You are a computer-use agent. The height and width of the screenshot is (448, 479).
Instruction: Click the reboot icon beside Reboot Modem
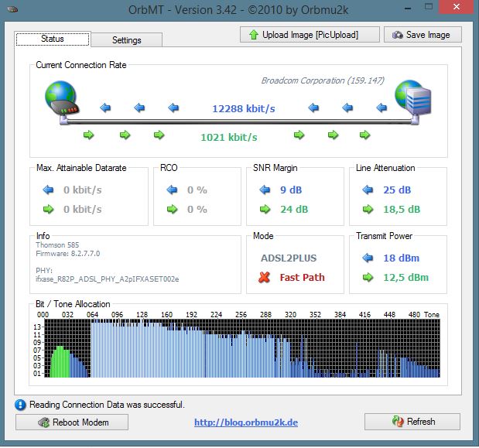43,422
